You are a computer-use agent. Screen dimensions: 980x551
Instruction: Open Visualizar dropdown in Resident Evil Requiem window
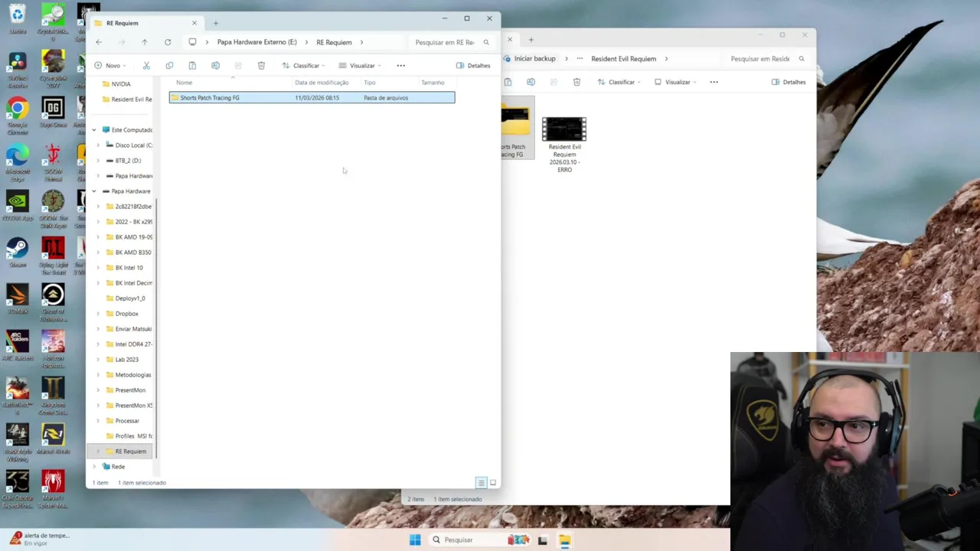pyautogui.click(x=675, y=82)
